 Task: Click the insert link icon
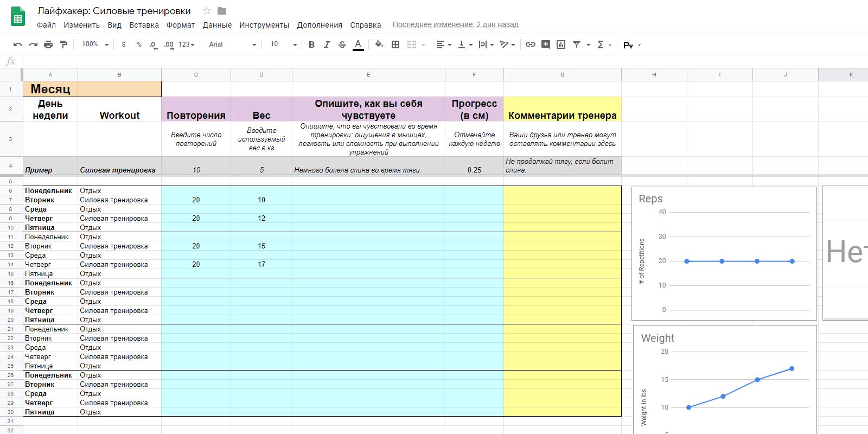pyautogui.click(x=531, y=44)
